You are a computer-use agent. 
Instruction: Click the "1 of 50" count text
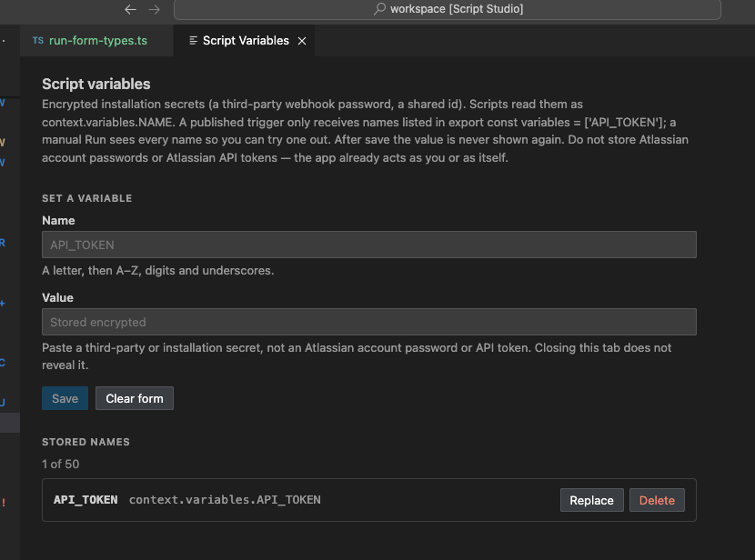(61, 464)
